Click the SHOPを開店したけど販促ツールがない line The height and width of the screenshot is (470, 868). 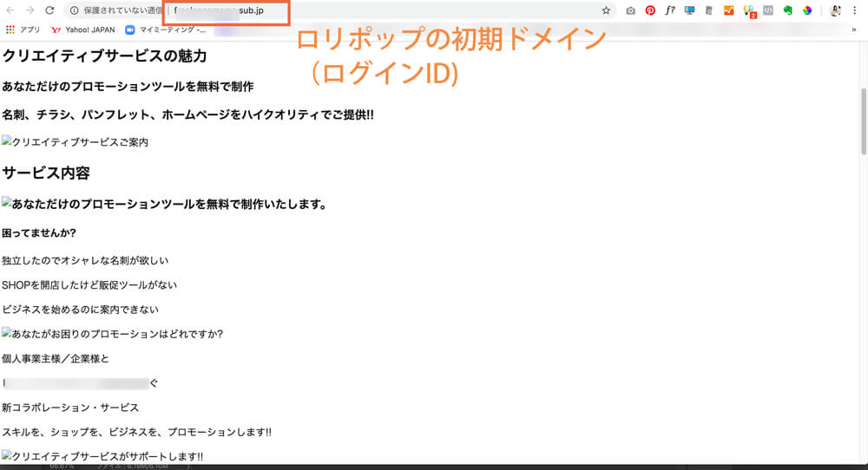89,284
